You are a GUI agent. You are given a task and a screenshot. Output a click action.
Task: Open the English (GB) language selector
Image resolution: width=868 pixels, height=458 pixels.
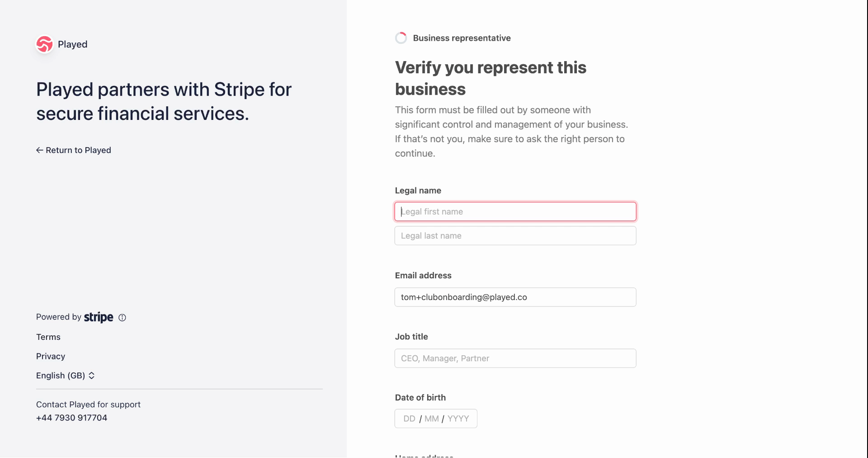[x=66, y=376]
